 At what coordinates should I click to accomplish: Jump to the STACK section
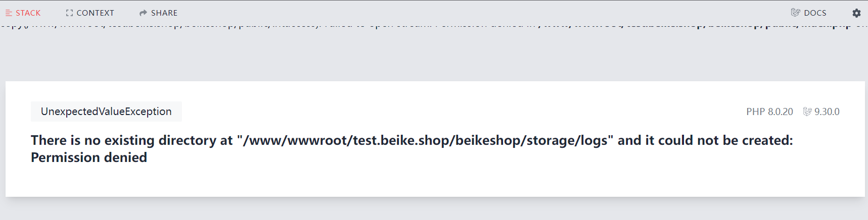point(23,13)
